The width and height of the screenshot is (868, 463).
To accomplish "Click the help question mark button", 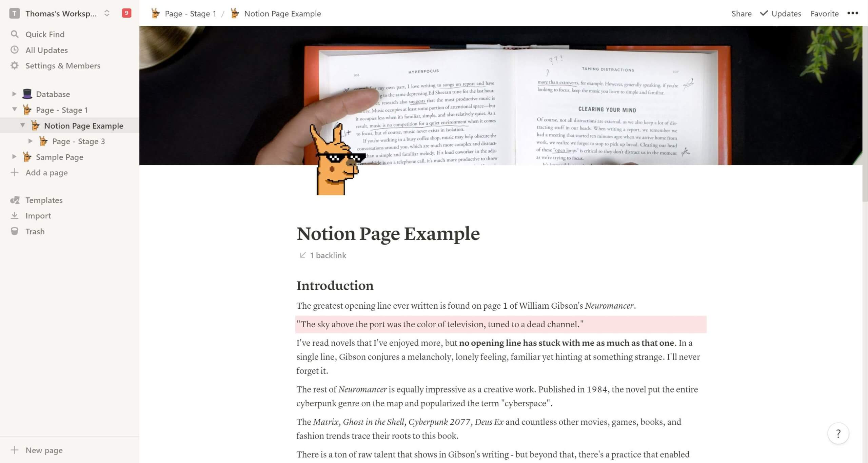I will [x=838, y=434].
